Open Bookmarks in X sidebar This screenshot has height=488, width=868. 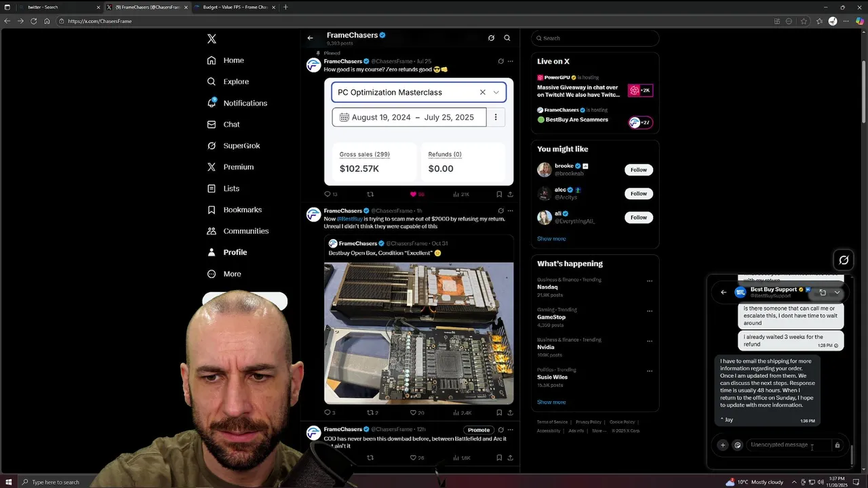[x=235, y=209]
